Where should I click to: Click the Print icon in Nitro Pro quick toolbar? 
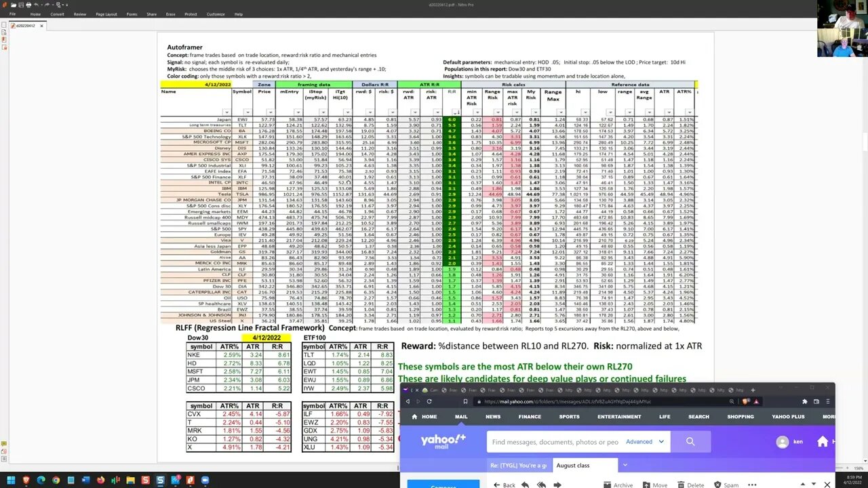click(x=28, y=5)
